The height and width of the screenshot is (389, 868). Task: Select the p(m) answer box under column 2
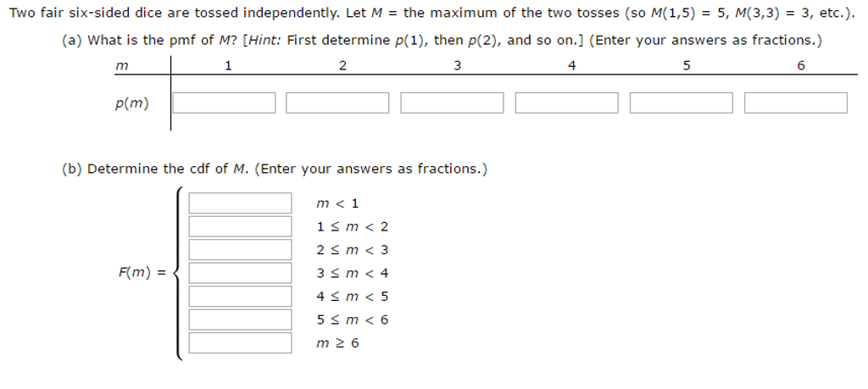337,103
